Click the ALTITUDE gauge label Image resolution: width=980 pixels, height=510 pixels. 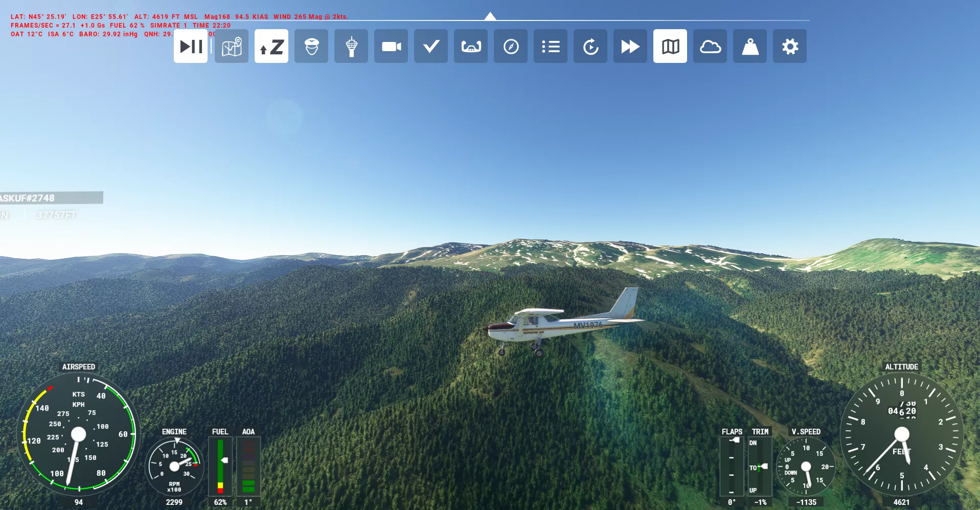(902, 367)
